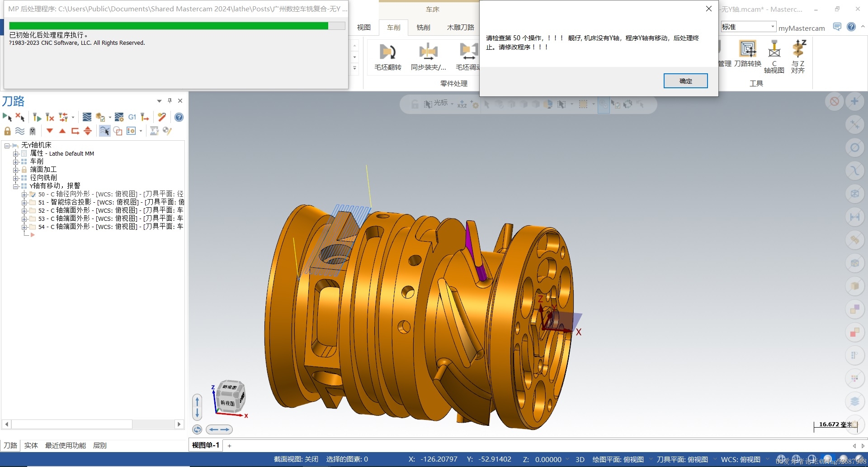868x467 pixels.
Task: Click Select all dirty operations icon
Action: (x=20, y=117)
